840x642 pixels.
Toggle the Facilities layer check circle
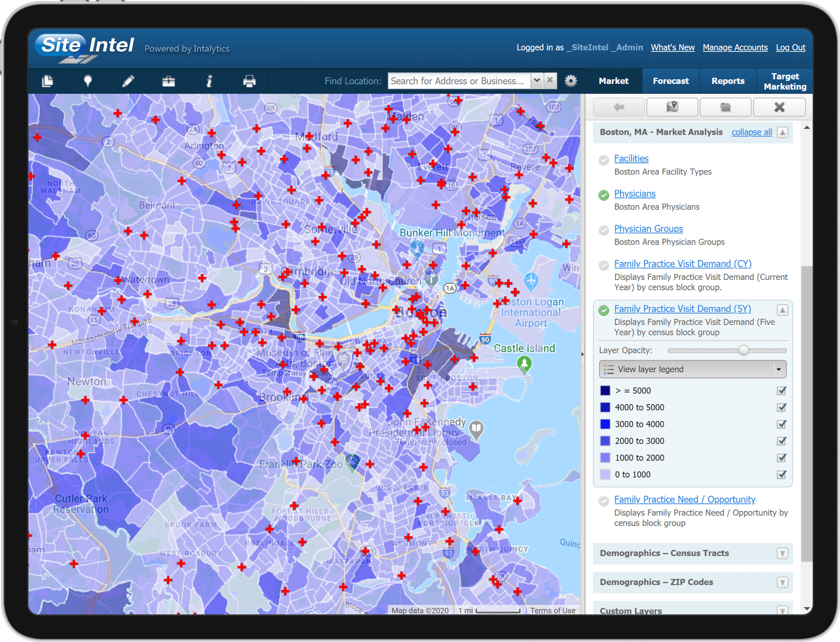604,160
